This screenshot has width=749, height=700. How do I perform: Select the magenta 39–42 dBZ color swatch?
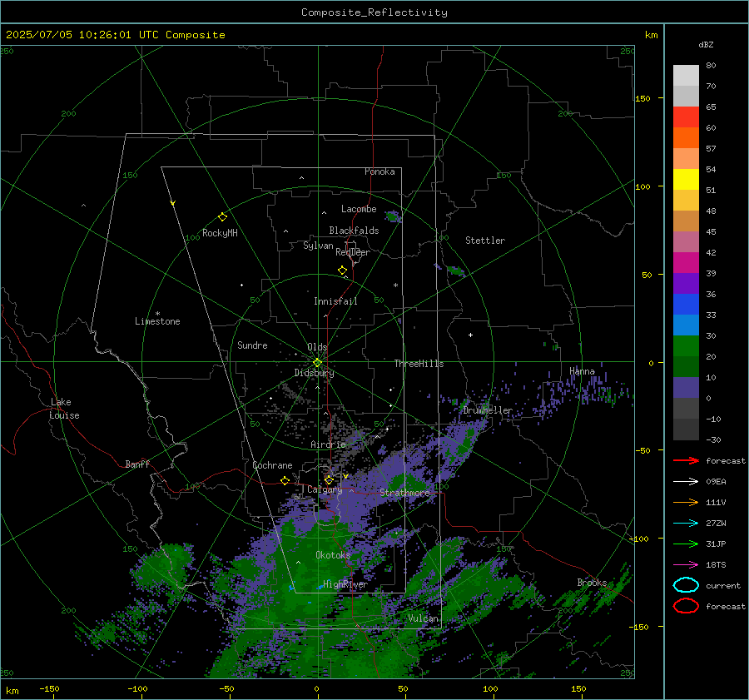click(x=686, y=263)
